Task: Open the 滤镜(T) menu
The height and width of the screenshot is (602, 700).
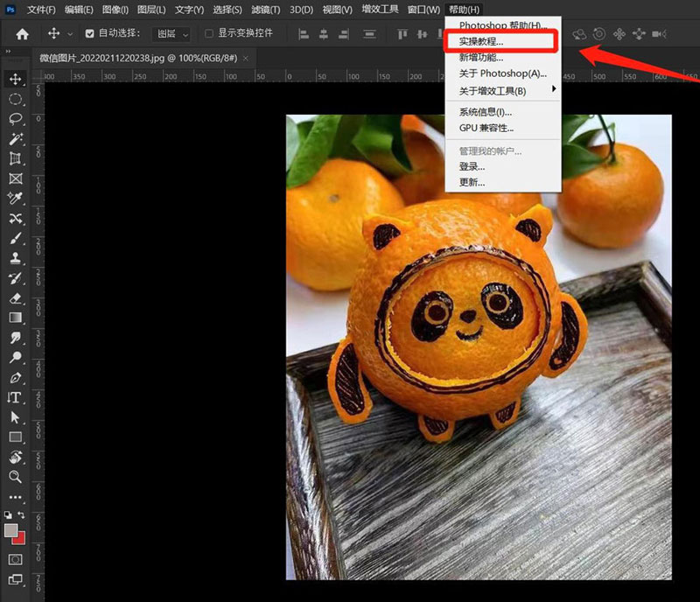Action: coord(266,10)
